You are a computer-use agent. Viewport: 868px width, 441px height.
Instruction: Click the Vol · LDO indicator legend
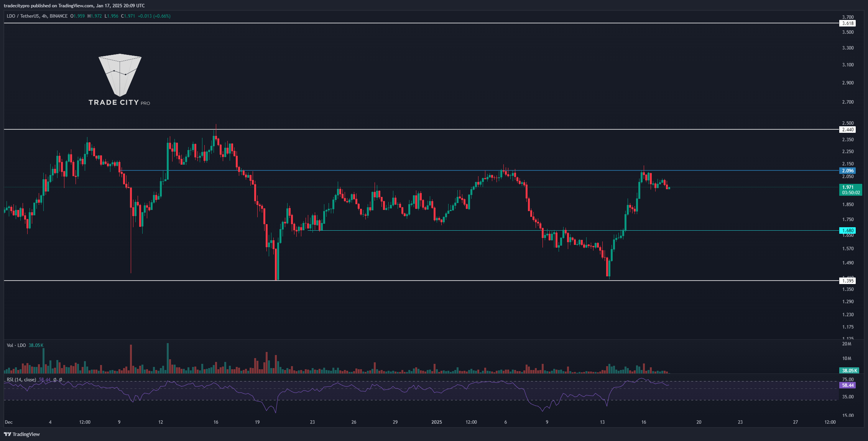tap(16, 345)
